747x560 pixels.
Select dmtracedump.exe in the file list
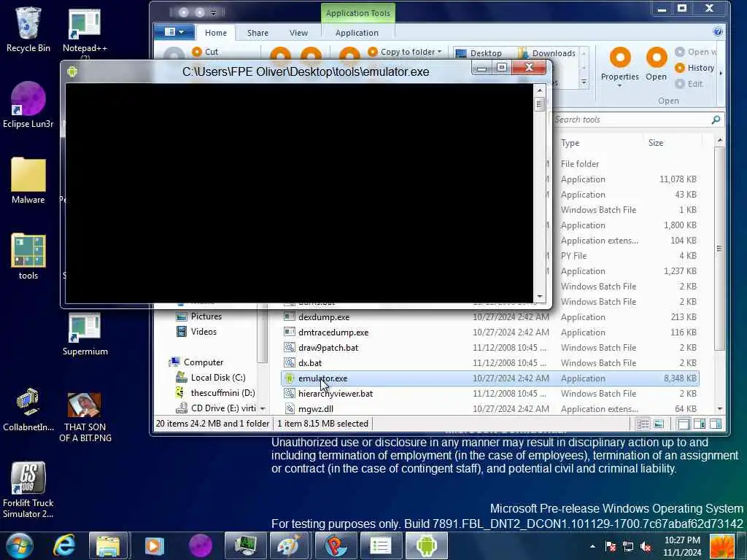coord(490,332)
